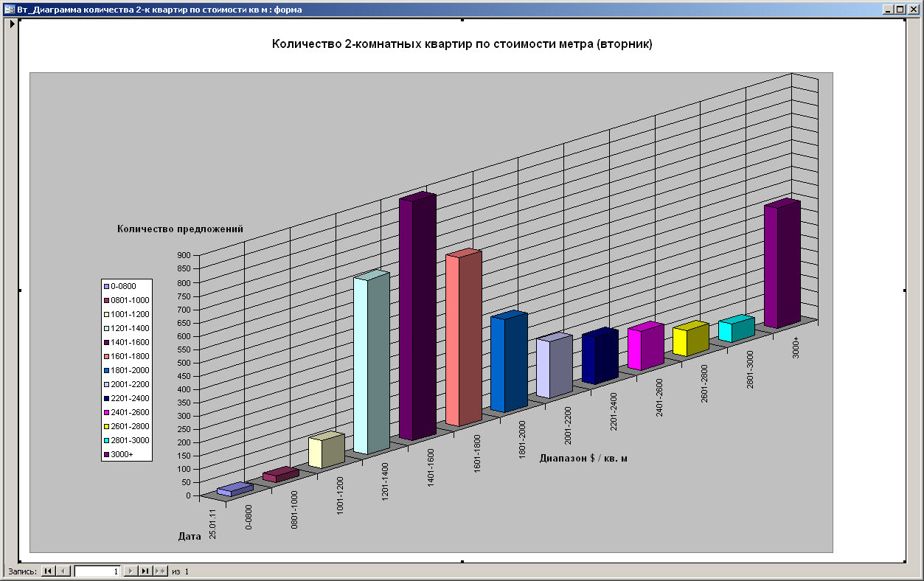Click the 'Запись:' label in navigation bar
This screenshot has width=924, height=581.
coord(21,571)
